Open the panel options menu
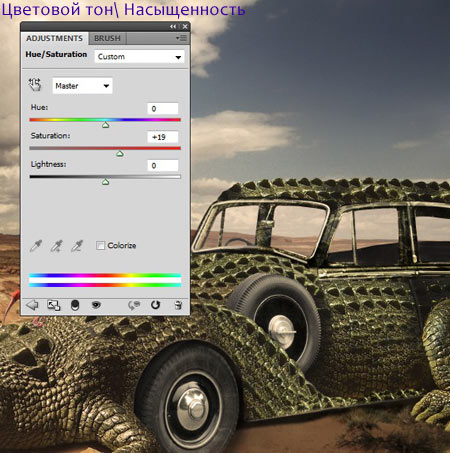 [181, 38]
